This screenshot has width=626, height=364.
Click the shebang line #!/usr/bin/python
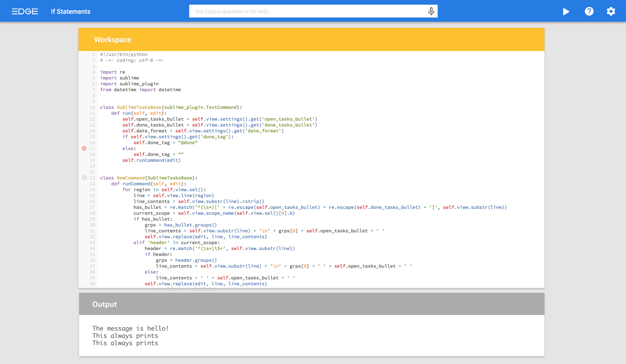coord(124,55)
